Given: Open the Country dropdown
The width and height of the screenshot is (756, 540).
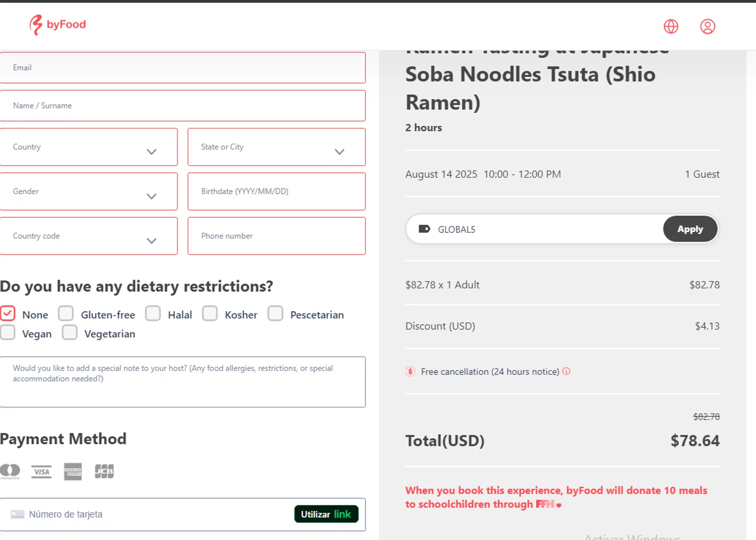Looking at the screenshot, I should pos(89,147).
